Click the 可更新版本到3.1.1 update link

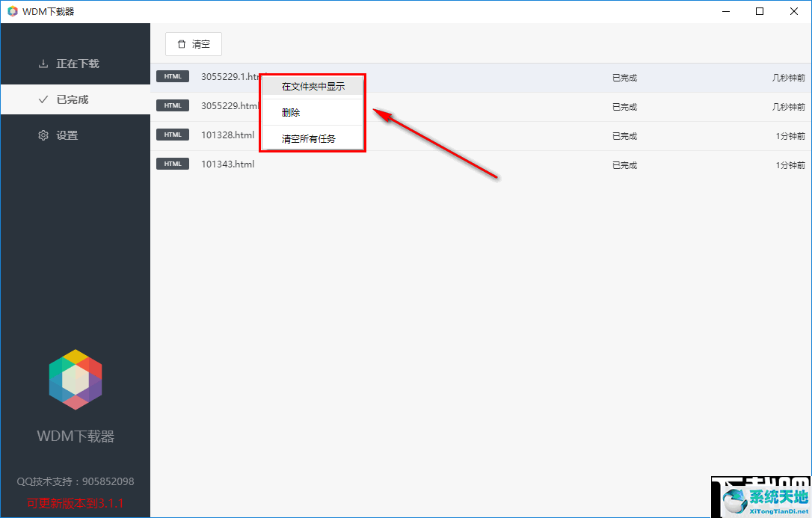pos(76,503)
